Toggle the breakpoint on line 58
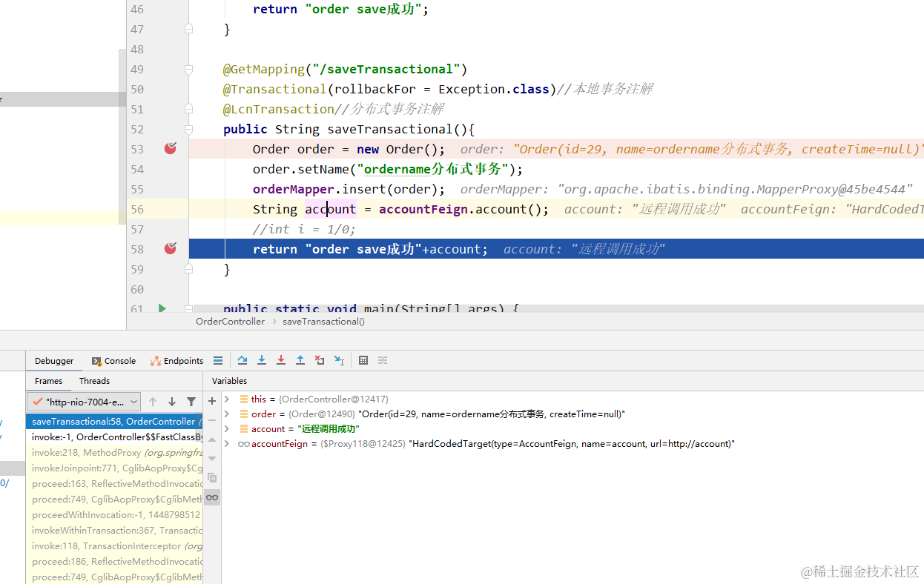The width and height of the screenshot is (924, 584). tap(171, 248)
